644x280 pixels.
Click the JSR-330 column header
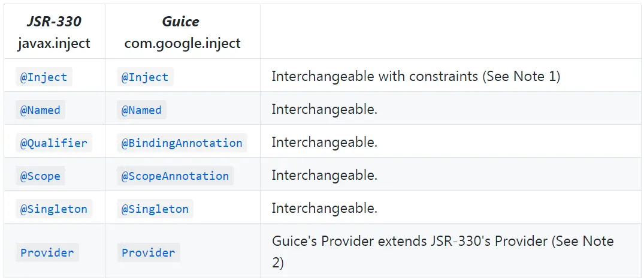(x=54, y=22)
